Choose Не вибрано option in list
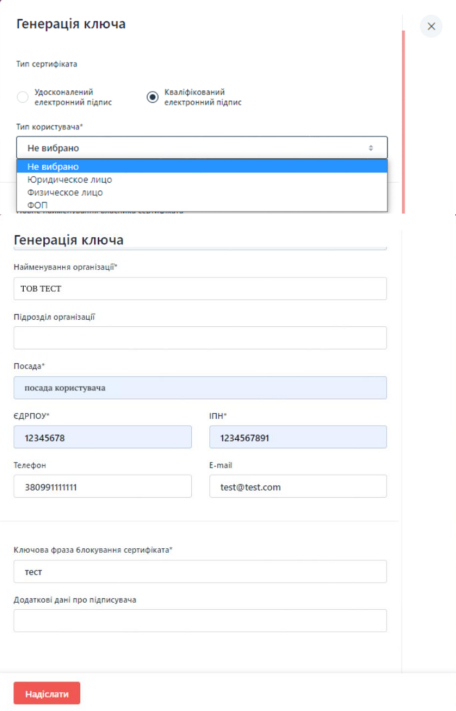Screen dimensions: 456x711 (202, 166)
